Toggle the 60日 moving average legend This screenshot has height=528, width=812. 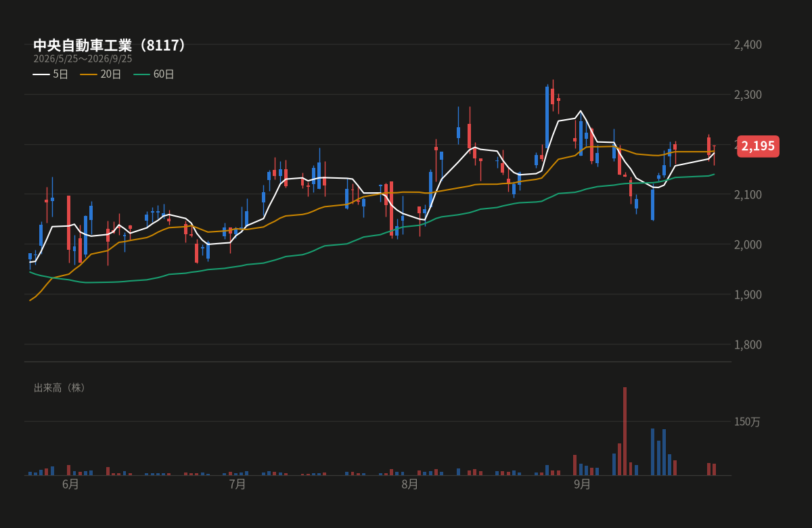pyautogui.click(x=154, y=74)
